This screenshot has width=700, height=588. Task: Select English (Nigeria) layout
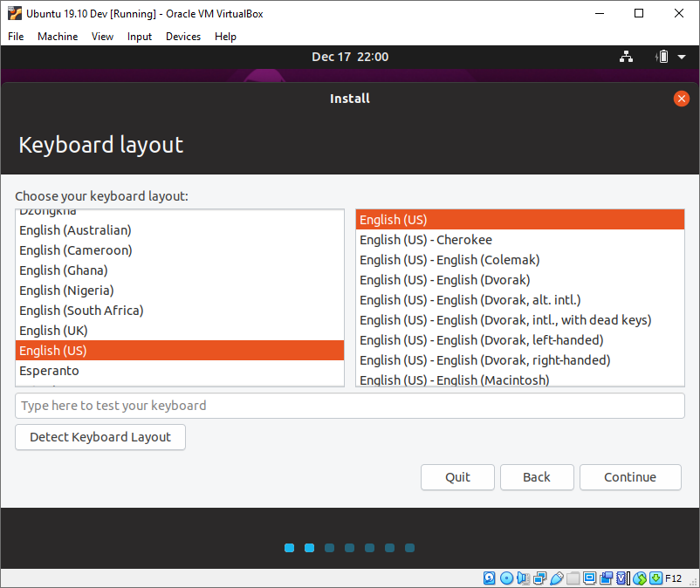(x=180, y=291)
